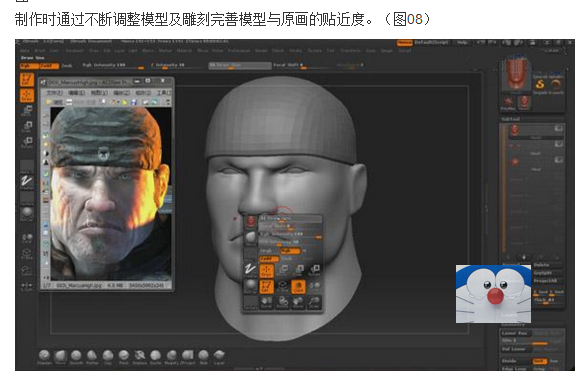Screen dimensions: 581x373
Task: Toggle the second subtool's visibility eye
Action: 558,144
